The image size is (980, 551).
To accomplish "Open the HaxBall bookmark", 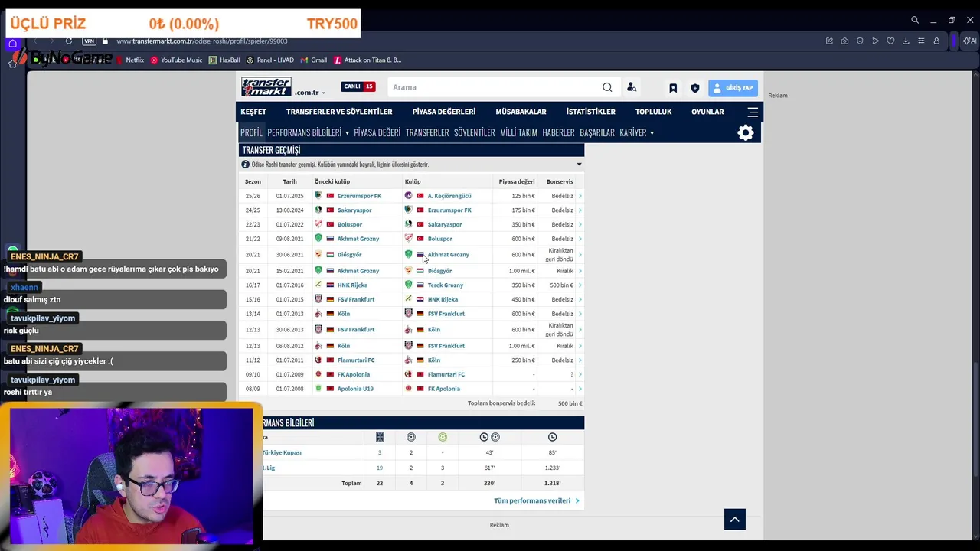I will 224,60.
